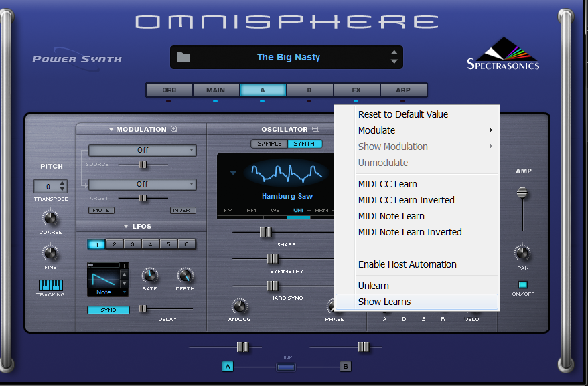This screenshot has height=386, width=588.
Task: Toggle the Link button between layers
Action: coord(286,367)
